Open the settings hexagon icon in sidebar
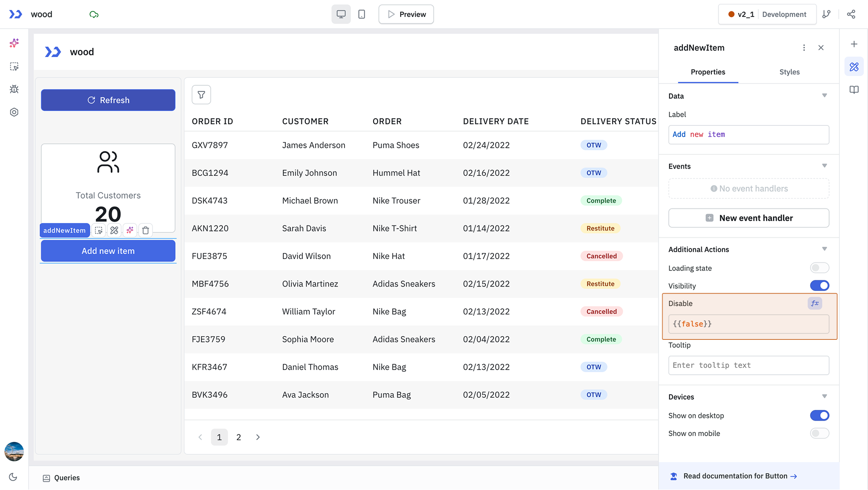The image size is (868, 490). [x=14, y=112]
